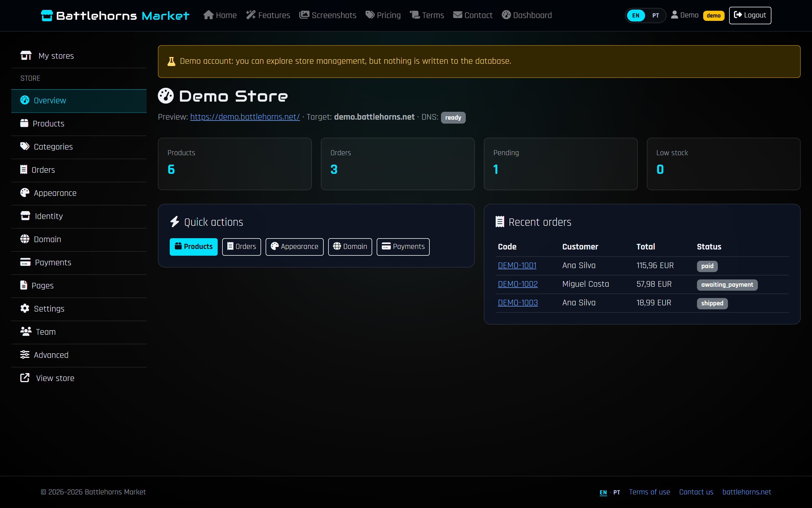
Task: Click the View store external link icon
Action: [x=25, y=378]
